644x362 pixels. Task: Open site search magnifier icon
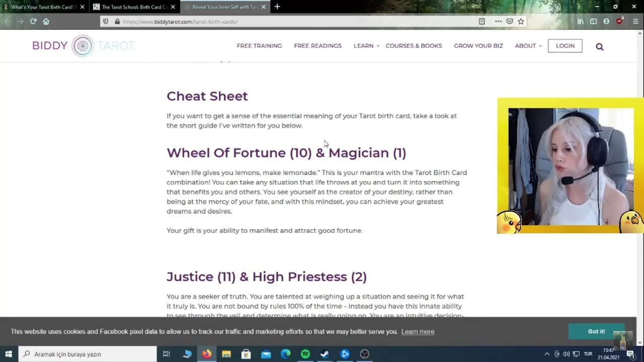pyautogui.click(x=599, y=46)
